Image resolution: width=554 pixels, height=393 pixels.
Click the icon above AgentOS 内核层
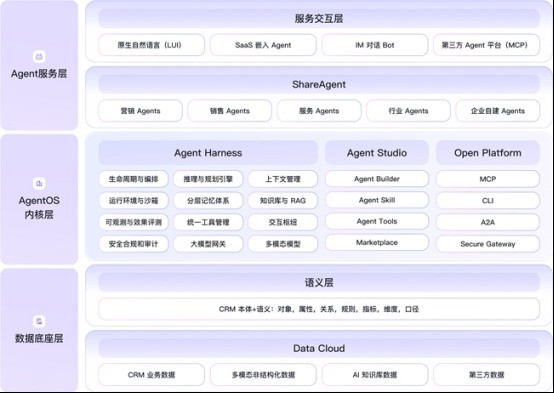[39, 183]
